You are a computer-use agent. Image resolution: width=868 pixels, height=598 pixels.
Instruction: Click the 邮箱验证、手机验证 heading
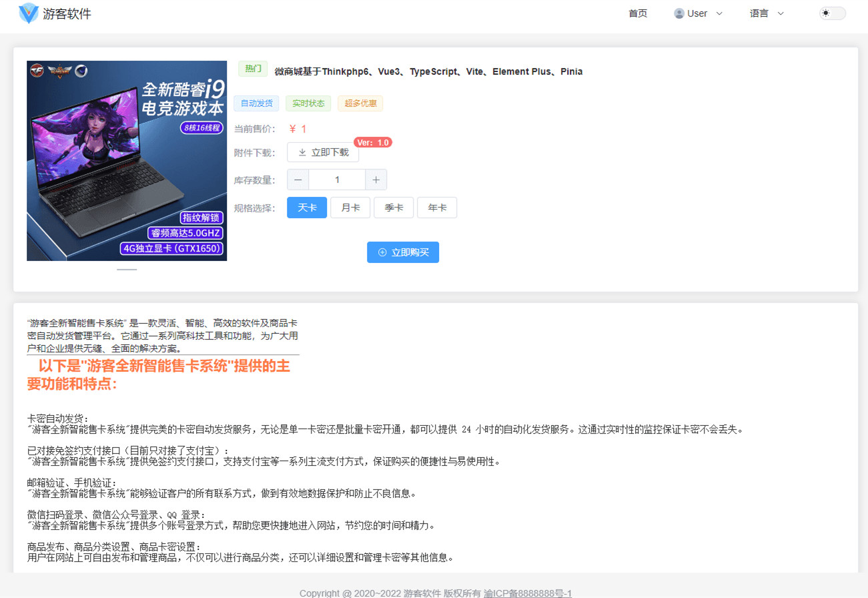[72, 483]
